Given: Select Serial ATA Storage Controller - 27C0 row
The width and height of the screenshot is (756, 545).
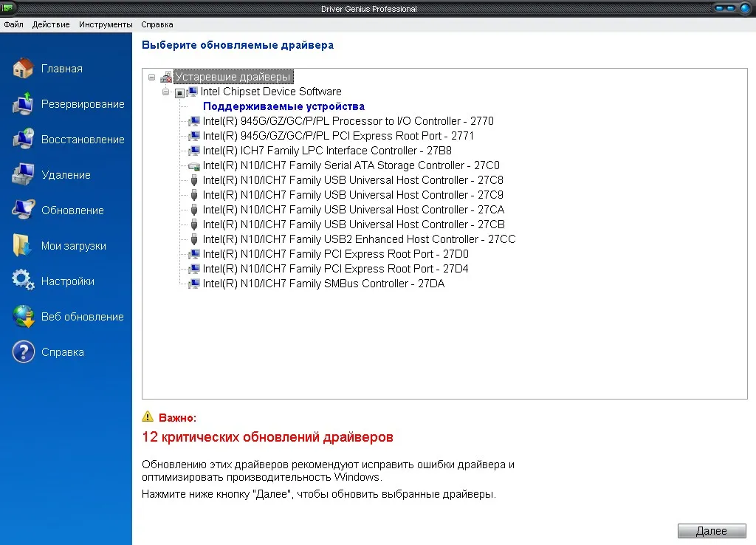Looking at the screenshot, I should (x=351, y=165).
